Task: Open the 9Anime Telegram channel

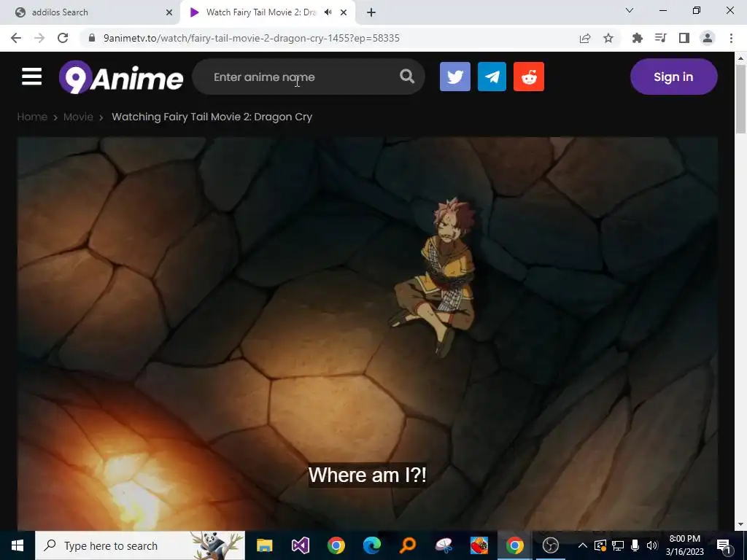Action: tap(492, 77)
